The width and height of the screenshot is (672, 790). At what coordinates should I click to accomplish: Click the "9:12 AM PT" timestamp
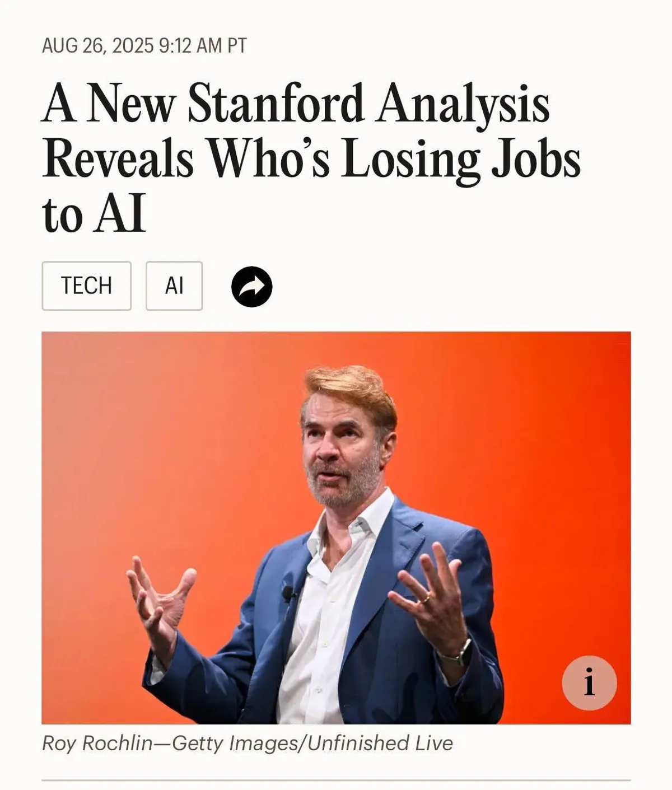203,45
